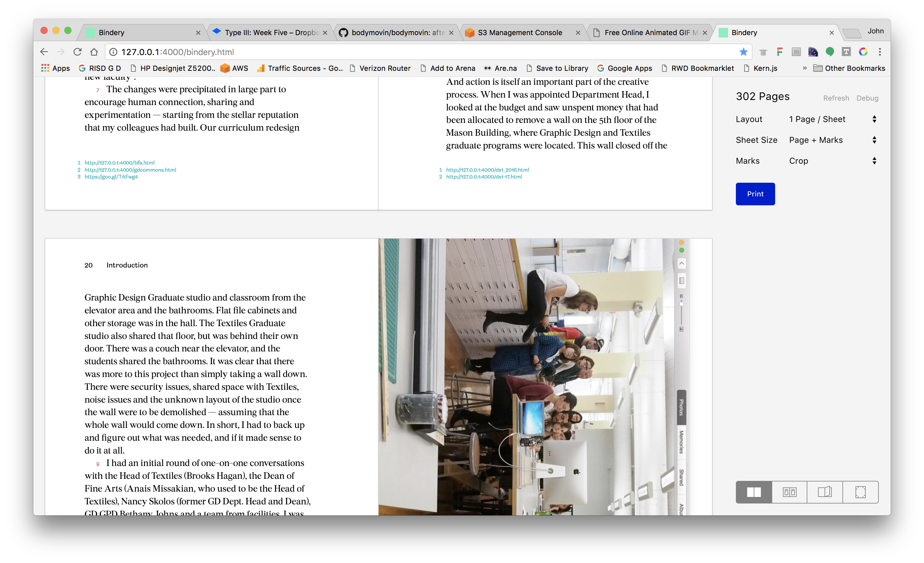Click the browser home icon
Screen dimensions: 924x563
click(x=94, y=52)
